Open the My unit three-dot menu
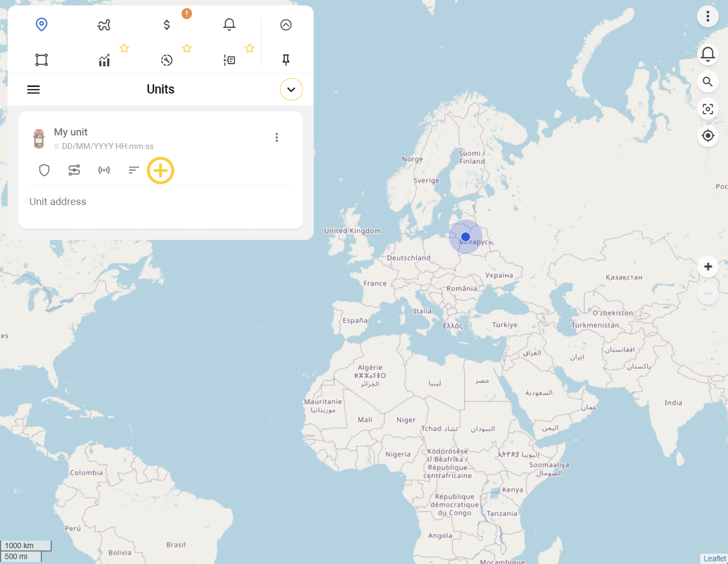The width and height of the screenshot is (728, 564). 277,138
